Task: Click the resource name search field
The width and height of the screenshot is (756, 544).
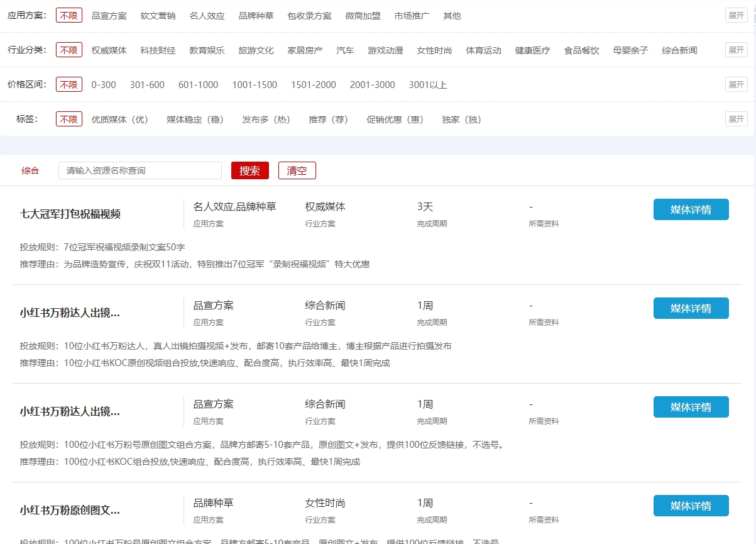Action: point(140,170)
